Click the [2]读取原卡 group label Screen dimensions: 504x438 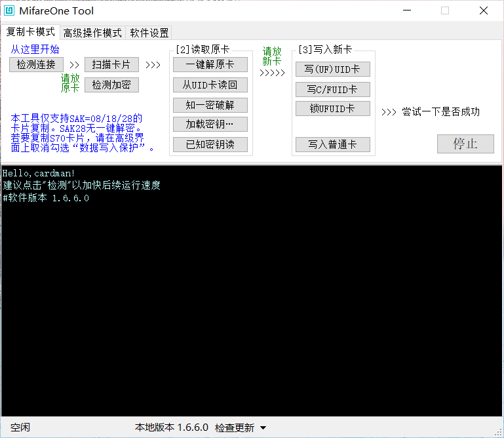(x=203, y=50)
